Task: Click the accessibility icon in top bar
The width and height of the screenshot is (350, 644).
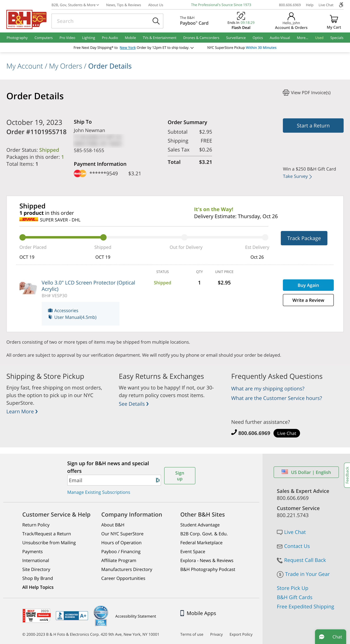Action: point(341,5)
